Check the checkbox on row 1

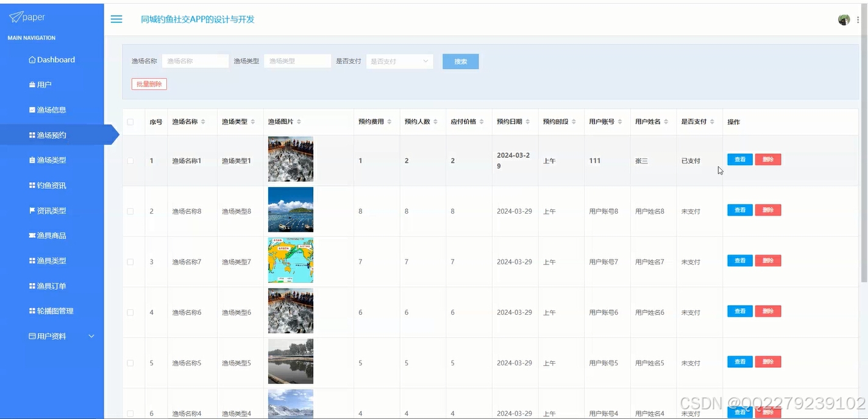[131, 160]
